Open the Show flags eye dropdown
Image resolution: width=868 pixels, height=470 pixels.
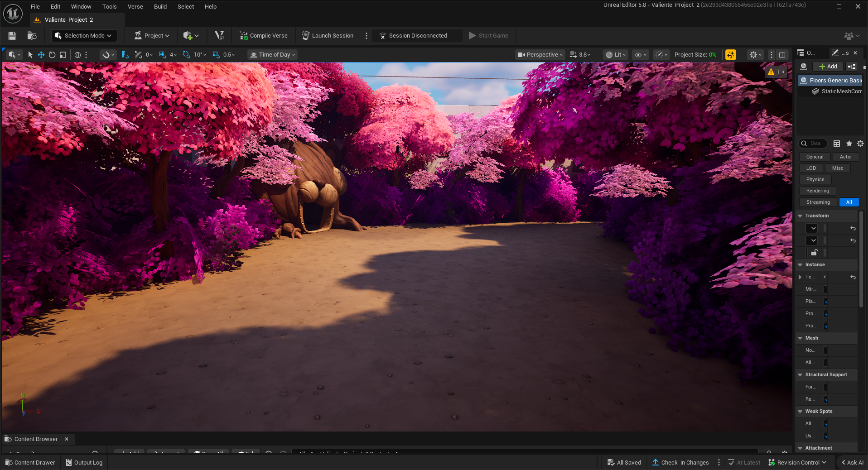640,55
